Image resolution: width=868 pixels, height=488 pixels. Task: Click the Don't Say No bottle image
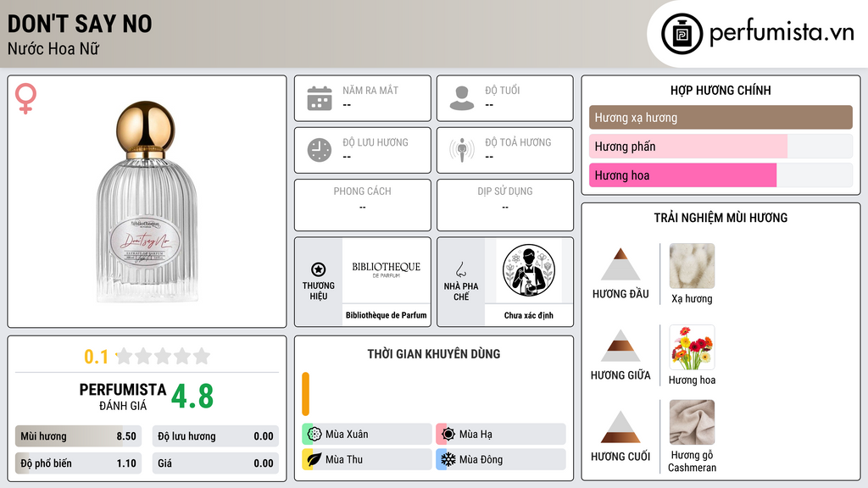[x=147, y=202]
